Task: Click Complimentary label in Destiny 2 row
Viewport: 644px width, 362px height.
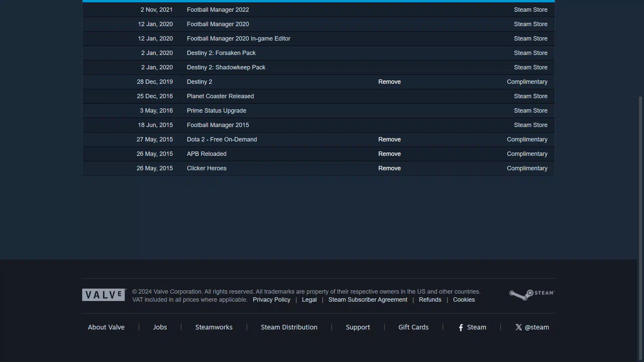Action: pos(527,82)
